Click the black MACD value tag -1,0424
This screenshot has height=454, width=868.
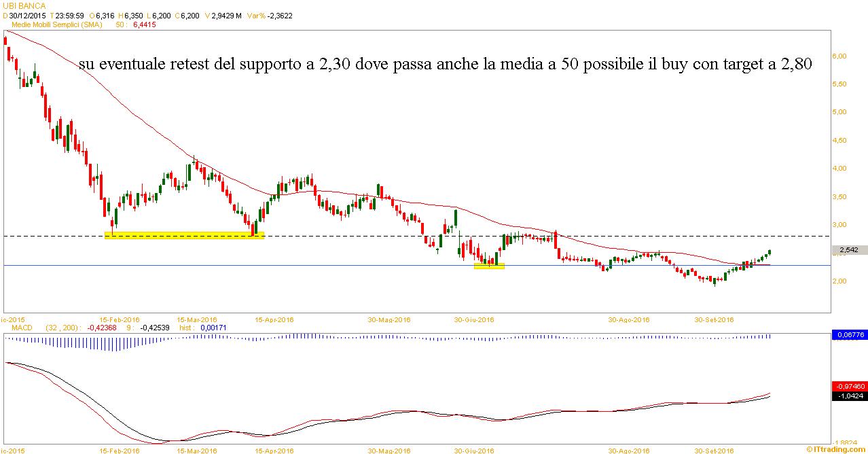pos(848,395)
